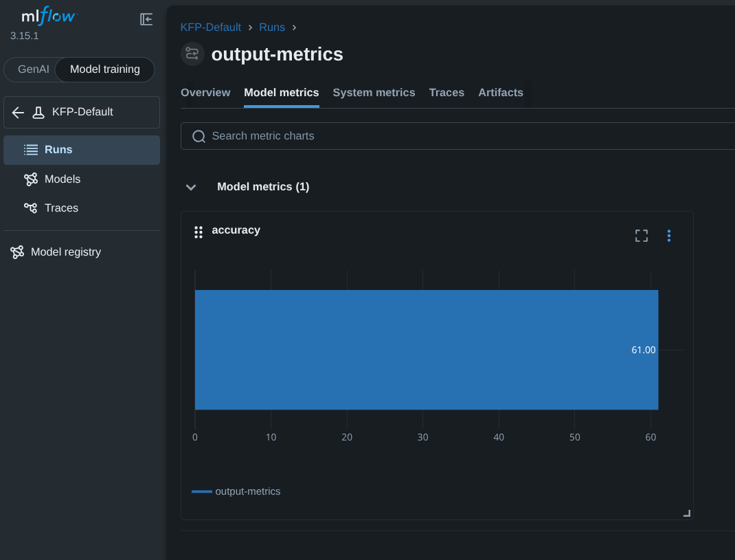Follow the Runs breadcrumb link

point(272,27)
